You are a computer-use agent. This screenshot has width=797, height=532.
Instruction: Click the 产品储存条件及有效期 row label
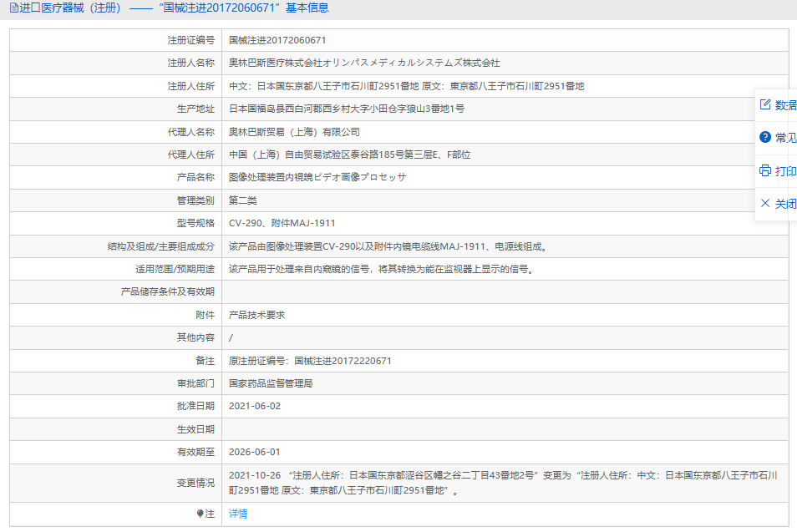pos(168,291)
